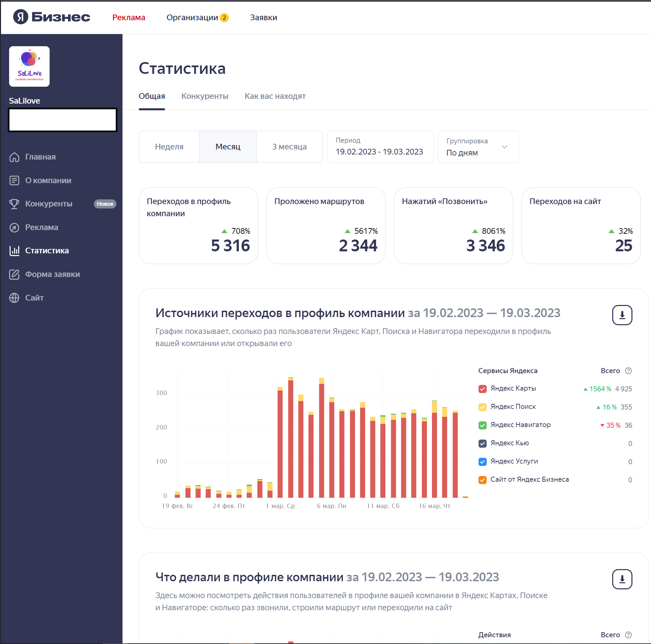This screenshot has width=651, height=644.
Task: Open help tooltip next to Всего
Action: 628,371
